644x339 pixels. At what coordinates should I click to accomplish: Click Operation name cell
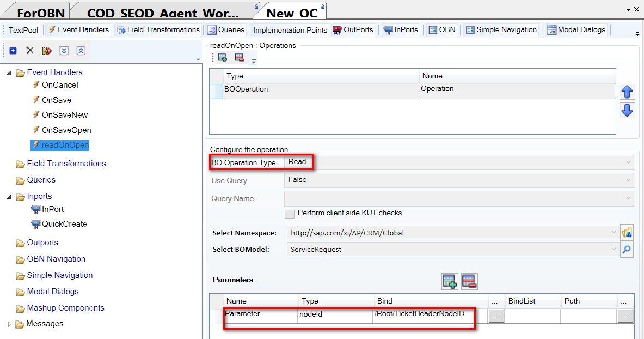click(517, 91)
